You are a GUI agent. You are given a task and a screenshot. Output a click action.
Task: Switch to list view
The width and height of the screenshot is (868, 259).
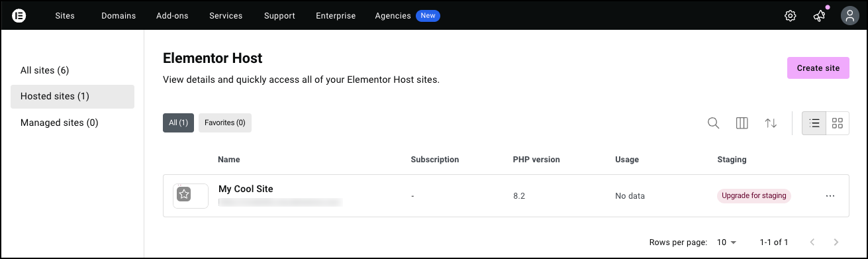point(814,123)
